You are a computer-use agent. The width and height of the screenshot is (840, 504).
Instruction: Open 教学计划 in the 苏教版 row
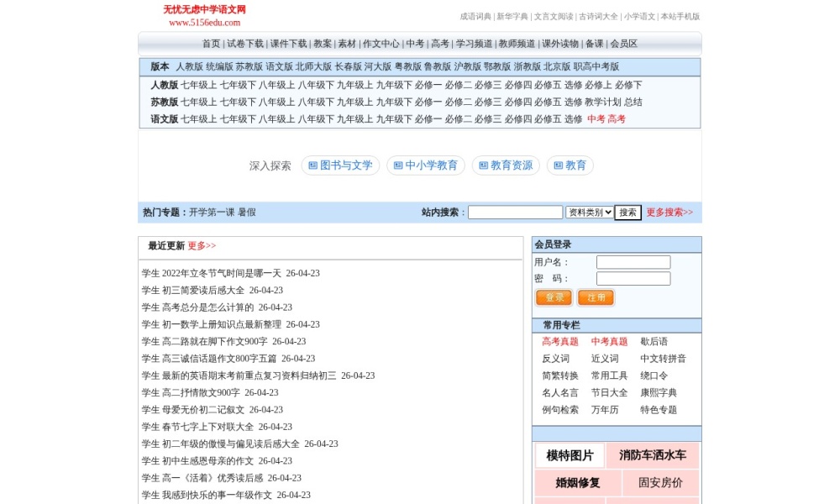coord(602,102)
